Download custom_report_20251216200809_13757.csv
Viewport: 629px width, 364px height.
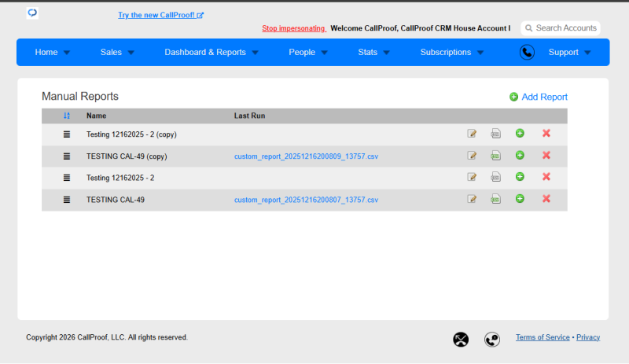point(306,156)
